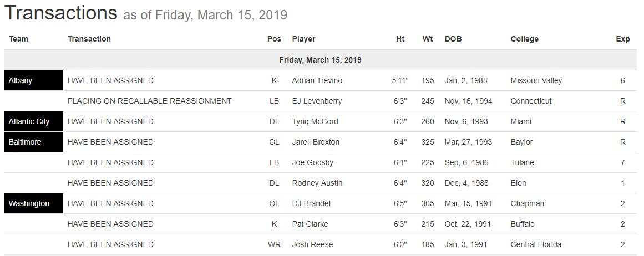Open DJ Brandel's player entry
The width and height of the screenshot is (644, 256).
tap(311, 203)
